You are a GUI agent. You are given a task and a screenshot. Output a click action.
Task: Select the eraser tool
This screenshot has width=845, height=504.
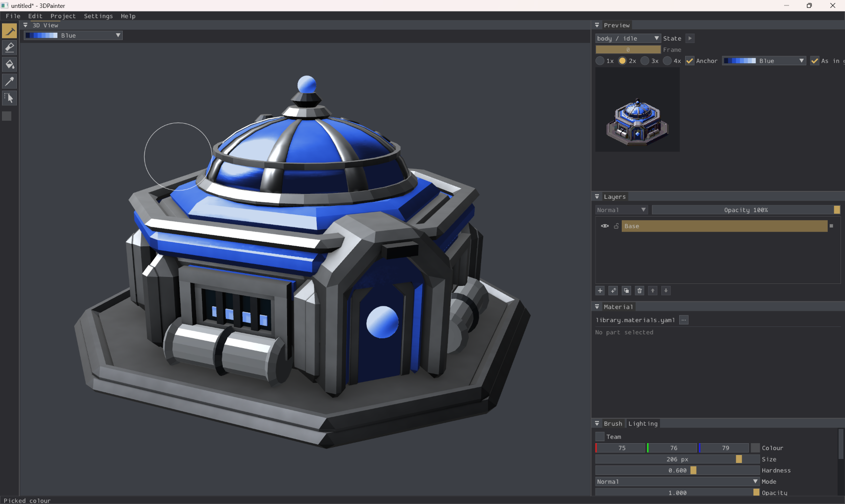(9, 47)
